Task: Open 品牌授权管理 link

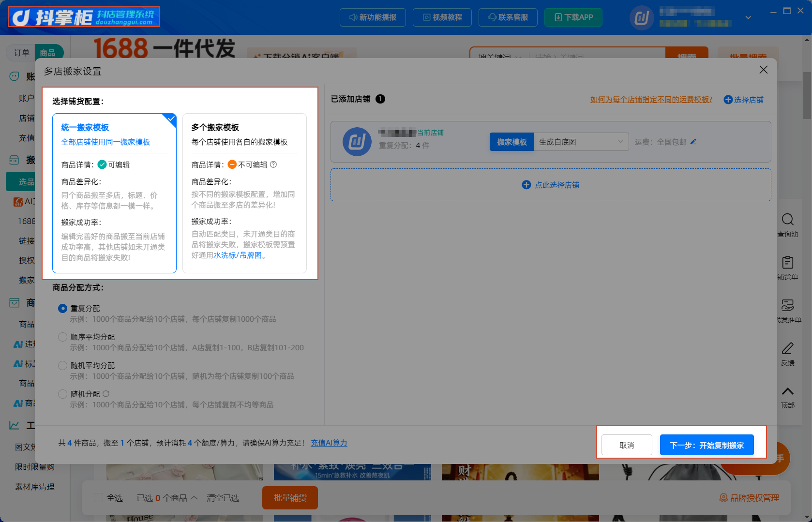Action: click(x=749, y=498)
